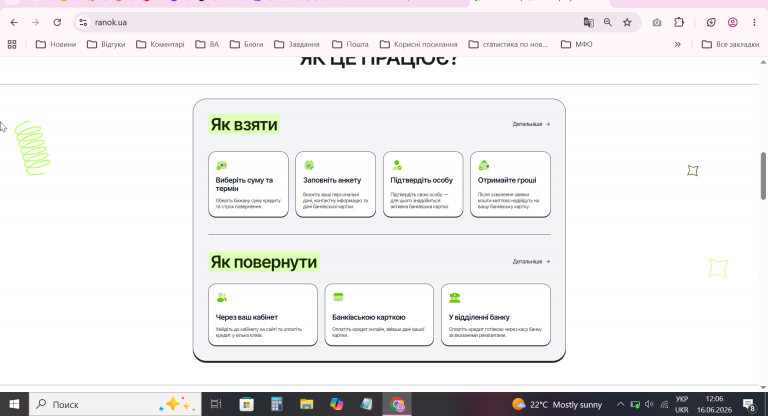Viewport: 768px width, 416px height.
Task: Open the Коментарі bookmarks folder
Action: [x=160, y=45]
